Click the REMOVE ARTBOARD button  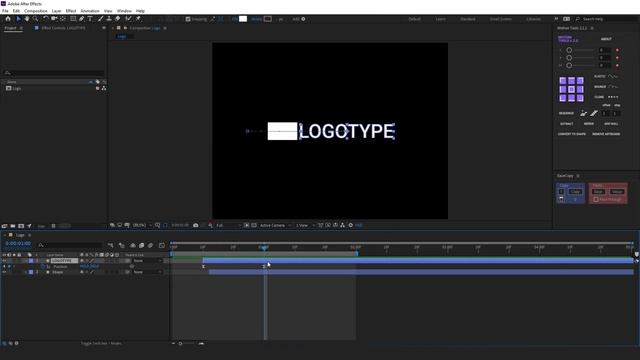[606, 134]
